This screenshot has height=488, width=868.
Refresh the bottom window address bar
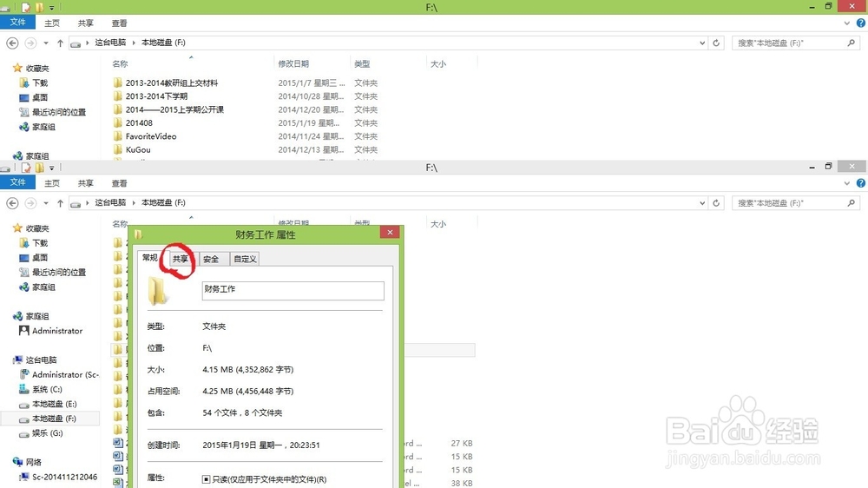716,202
